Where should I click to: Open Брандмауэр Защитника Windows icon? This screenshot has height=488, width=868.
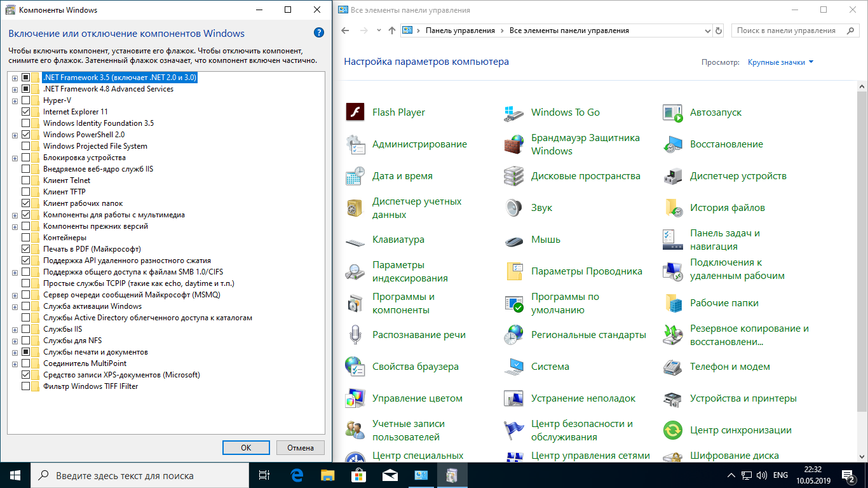pos(513,144)
